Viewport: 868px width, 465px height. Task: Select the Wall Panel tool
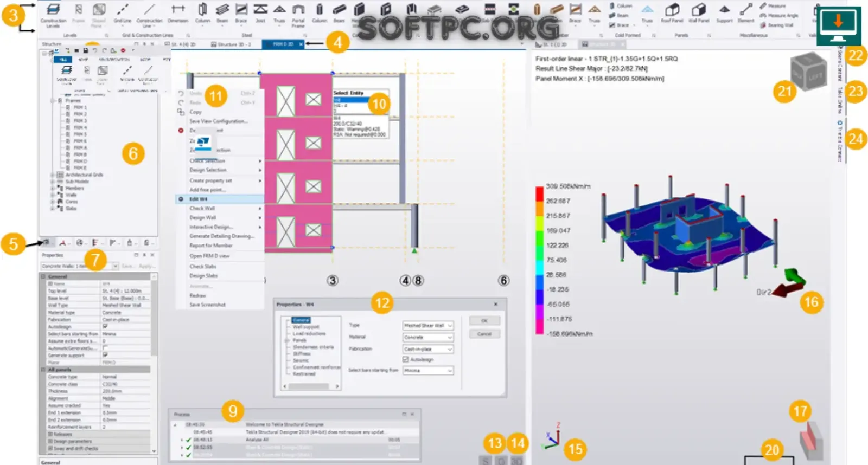tap(699, 14)
